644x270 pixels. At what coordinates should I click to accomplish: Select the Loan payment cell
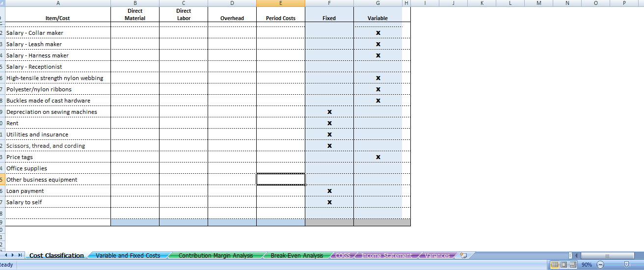click(x=58, y=191)
